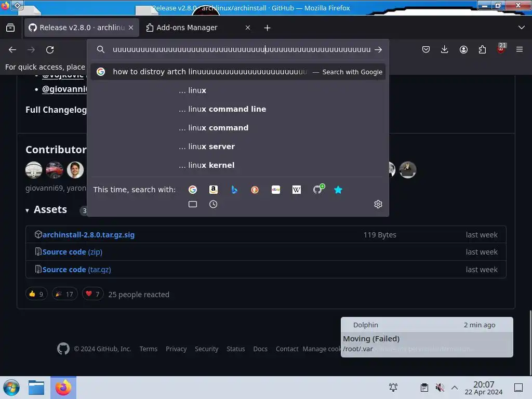Open the Downloads panel
Image resolution: width=532 pixels, height=399 pixels.
tap(445, 49)
